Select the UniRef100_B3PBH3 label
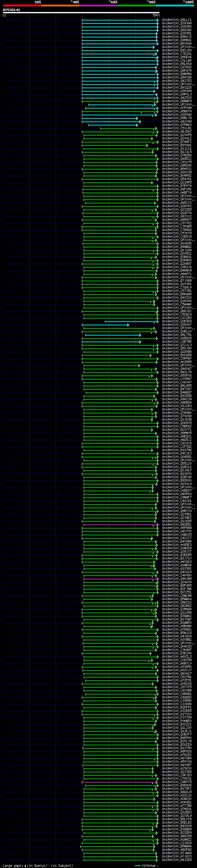Screen dimensions: 197x868 pyautogui.click(x=176, y=260)
